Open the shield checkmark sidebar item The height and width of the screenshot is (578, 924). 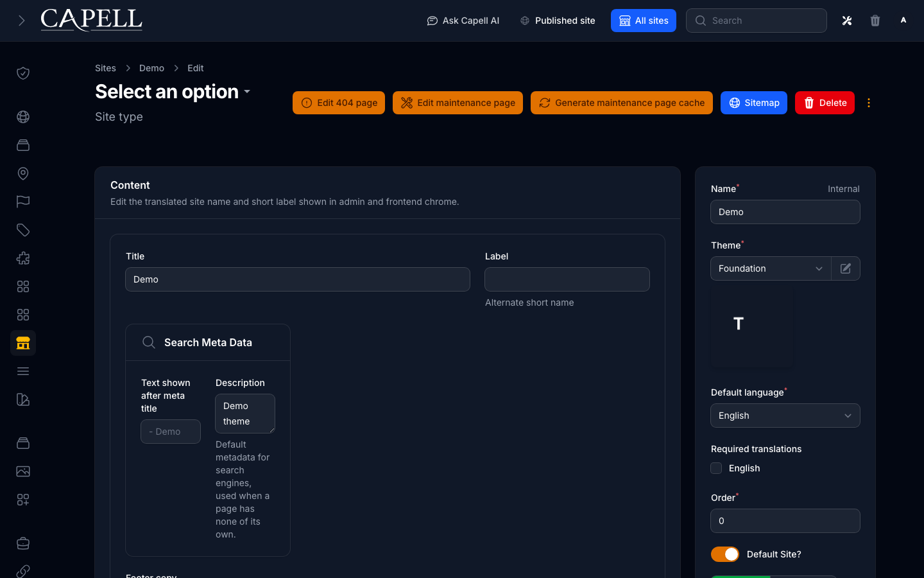click(23, 73)
